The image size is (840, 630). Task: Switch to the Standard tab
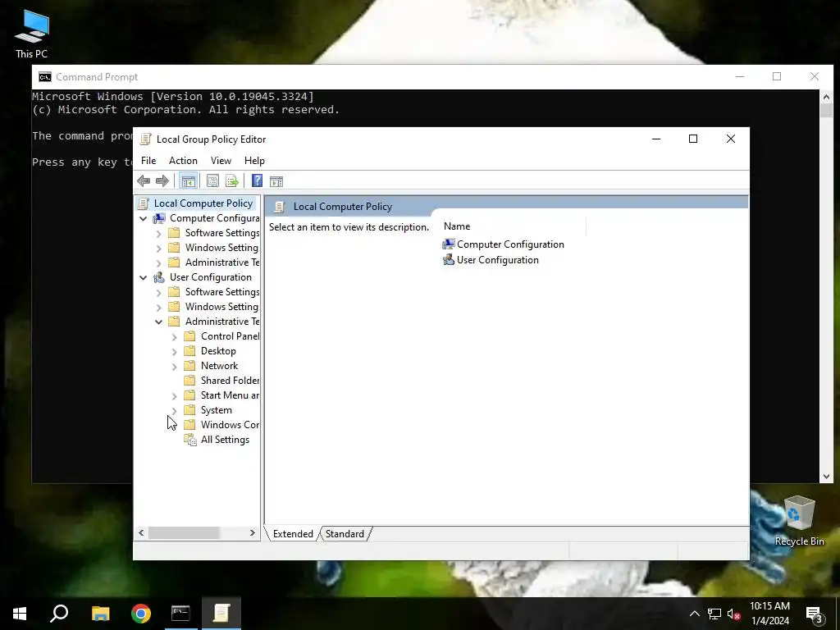pos(345,534)
